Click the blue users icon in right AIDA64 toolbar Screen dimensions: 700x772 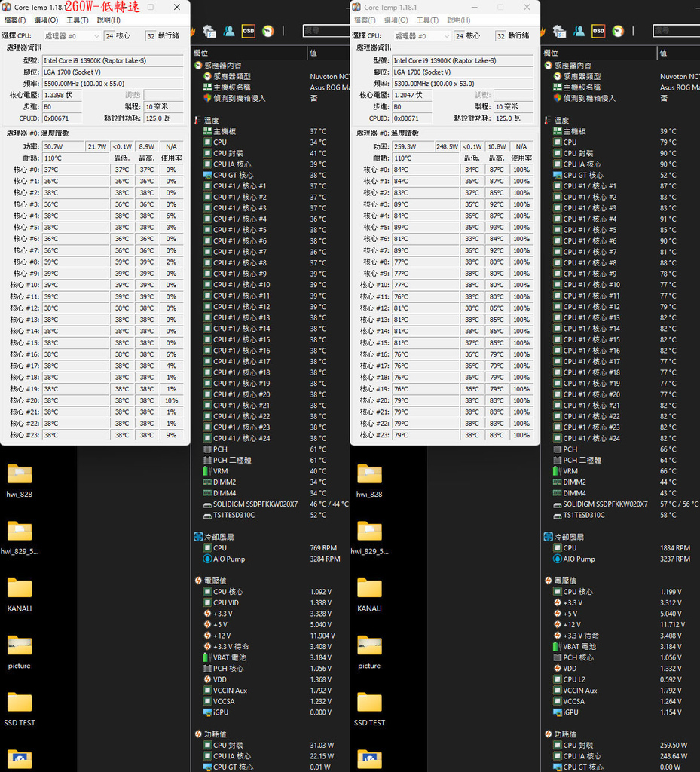click(x=579, y=31)
